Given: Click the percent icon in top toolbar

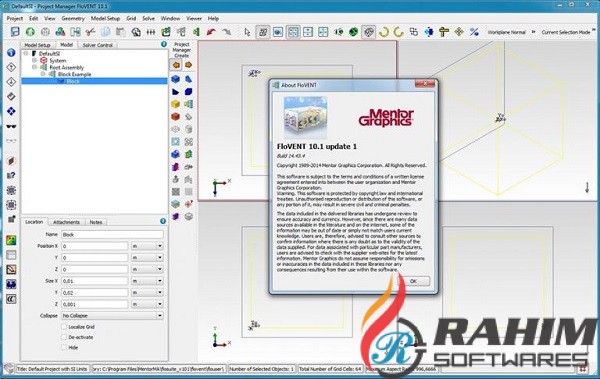Looking at the screenshot, I should [x=474, y=32].
